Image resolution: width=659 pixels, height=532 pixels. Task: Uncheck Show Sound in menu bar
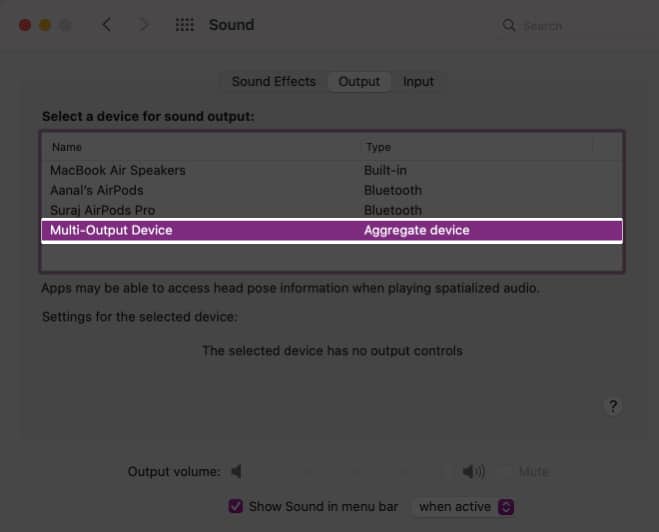pos(235,506)
